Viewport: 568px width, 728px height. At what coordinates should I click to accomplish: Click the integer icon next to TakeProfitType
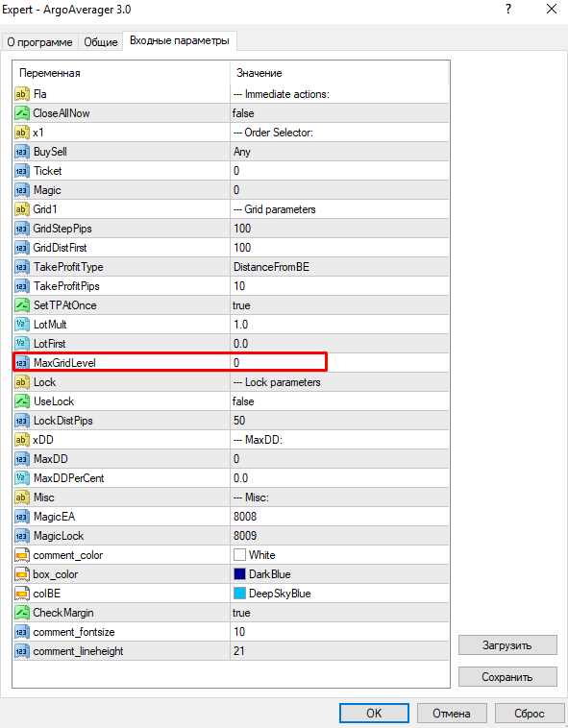(21, 267)
